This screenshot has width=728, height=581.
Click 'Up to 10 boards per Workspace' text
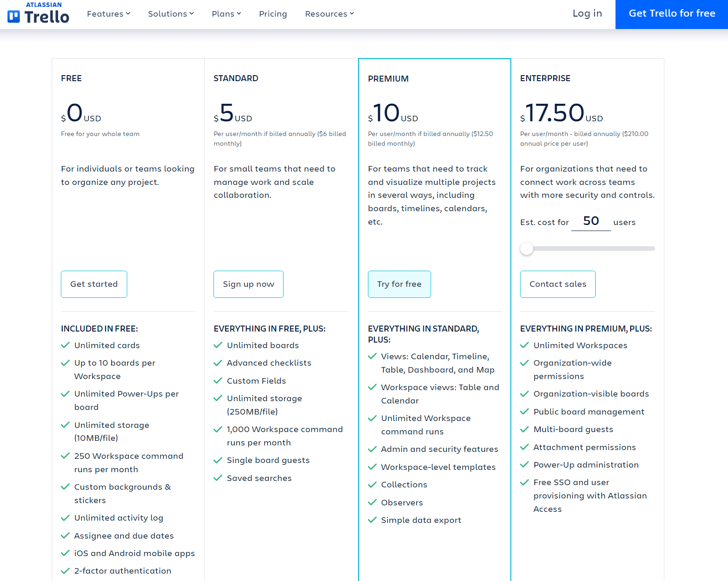click(x=115, y=369)
